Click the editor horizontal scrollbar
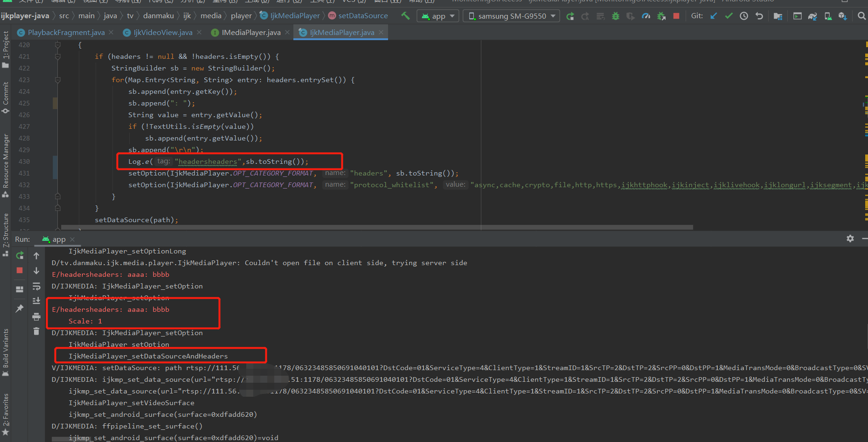 point(377,228)
